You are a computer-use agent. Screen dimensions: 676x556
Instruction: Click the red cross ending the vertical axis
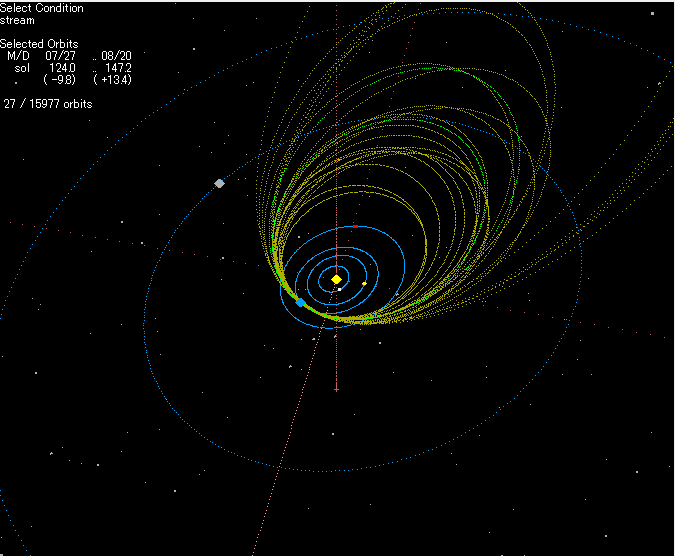point(337,388)
